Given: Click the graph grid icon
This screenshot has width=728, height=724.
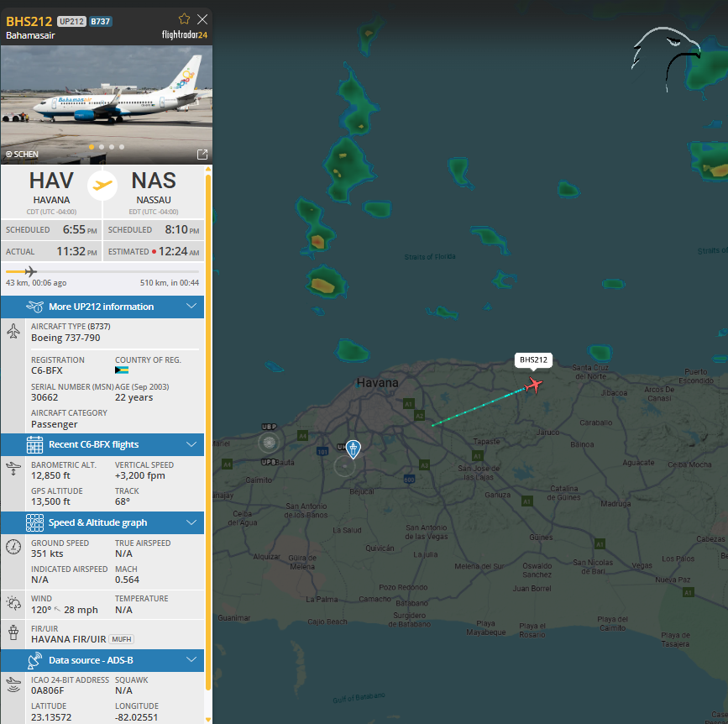Looking at the screenshot, I should [34, 522].
